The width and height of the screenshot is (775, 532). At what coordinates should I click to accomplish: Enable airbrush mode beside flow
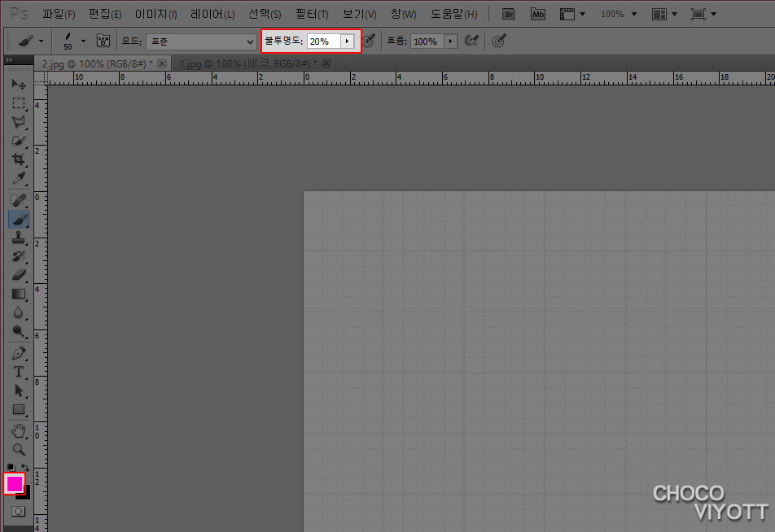(x=471, y=41)
